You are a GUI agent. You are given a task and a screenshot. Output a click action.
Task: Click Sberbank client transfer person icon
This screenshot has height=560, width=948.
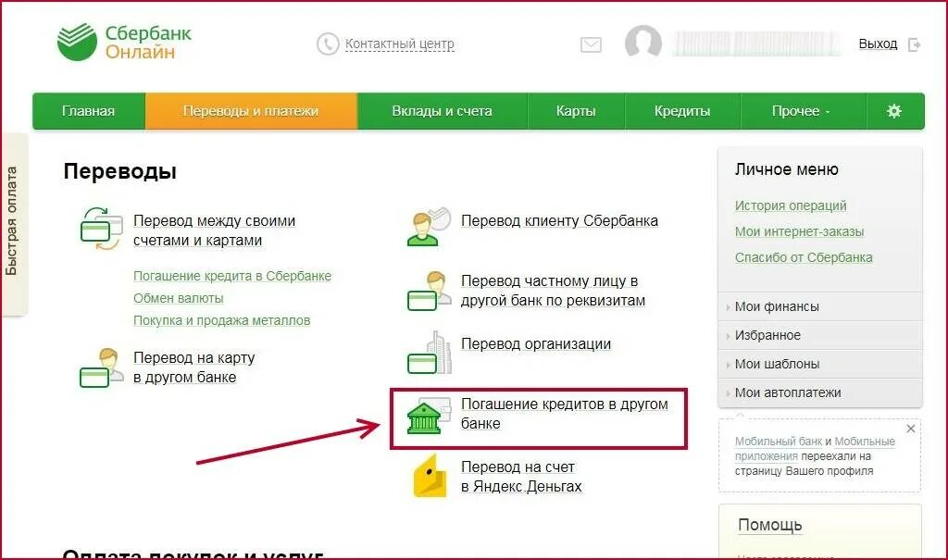coord(430,226)
